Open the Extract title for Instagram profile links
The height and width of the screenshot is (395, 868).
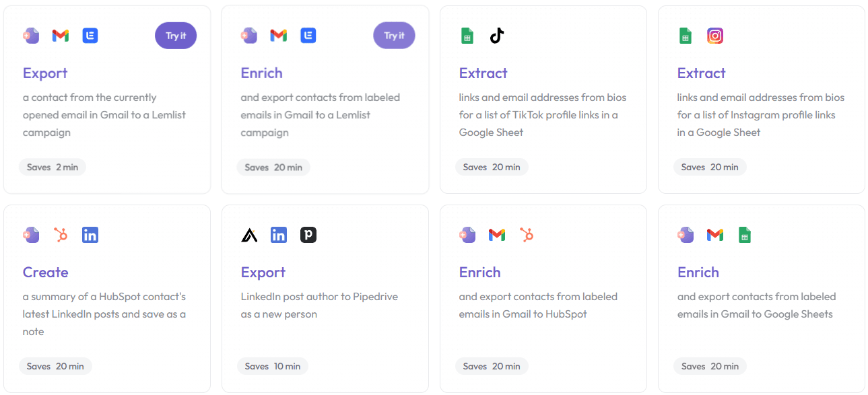701,73
